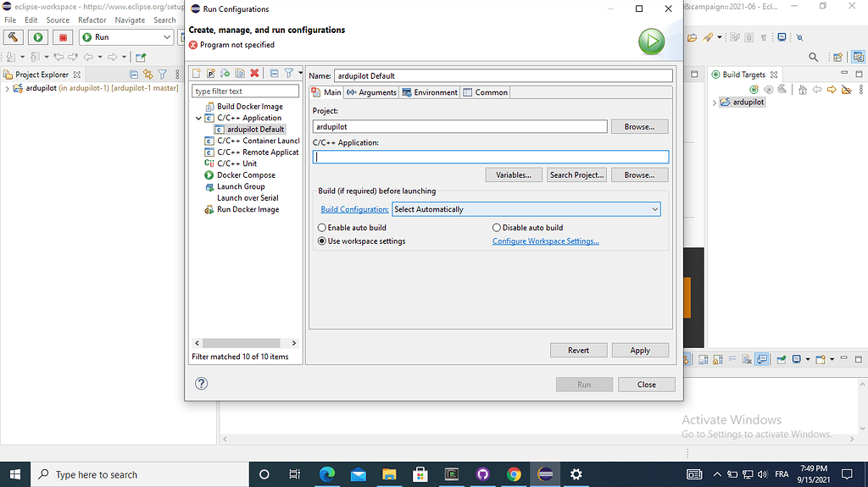The image size is (868, 487).
Task: Click the New launch configuration icon
Action: (x=198, y=74)
